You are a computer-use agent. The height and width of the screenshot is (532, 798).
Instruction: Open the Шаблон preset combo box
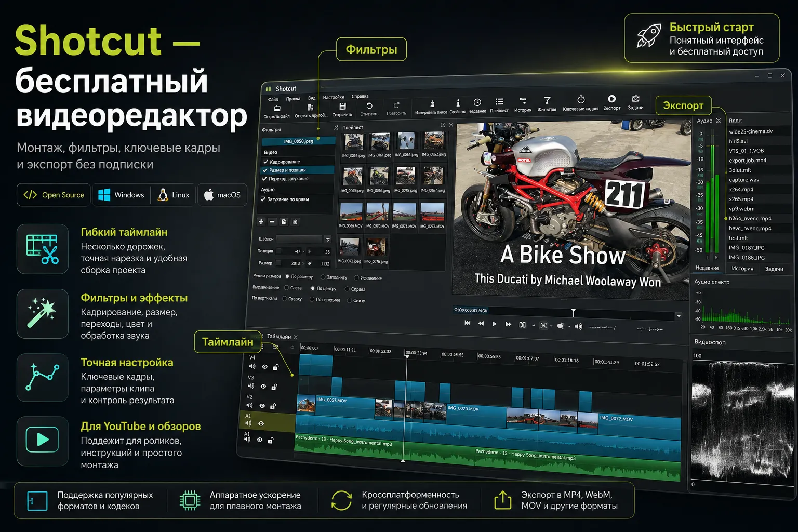(x=300, y=239)
